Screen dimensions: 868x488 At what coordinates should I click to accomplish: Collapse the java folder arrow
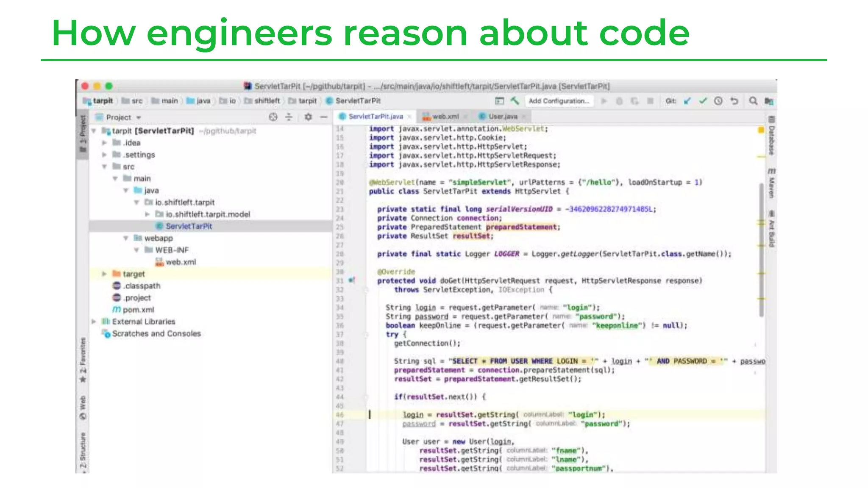point(125,190)
